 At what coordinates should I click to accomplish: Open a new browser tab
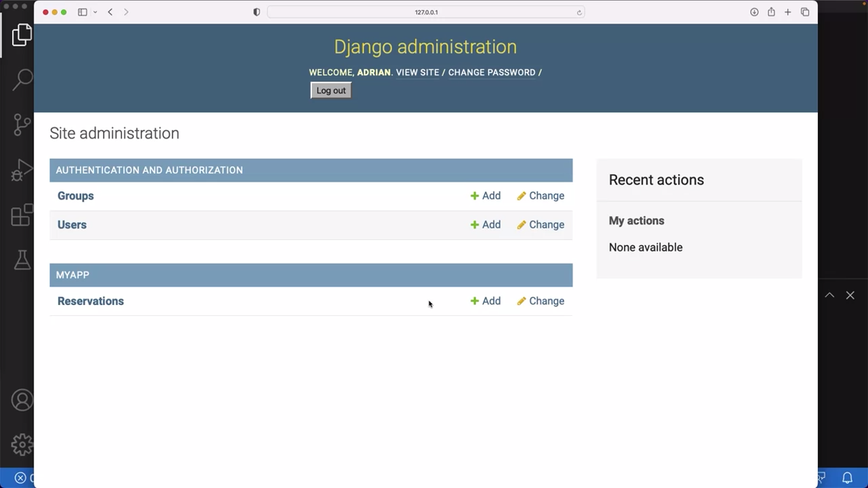click(x=787, y=12)
